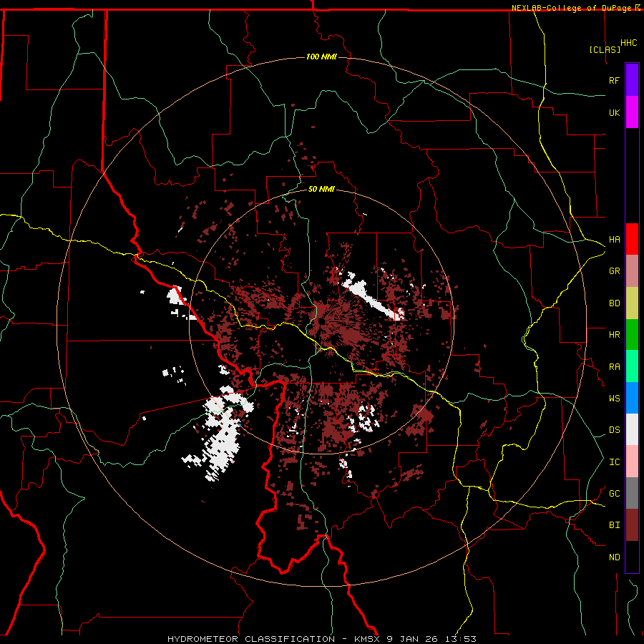This screenshot has height=644, width=644.
Task: Click the HA red legend swatch
Action: [x=632, y=239]
